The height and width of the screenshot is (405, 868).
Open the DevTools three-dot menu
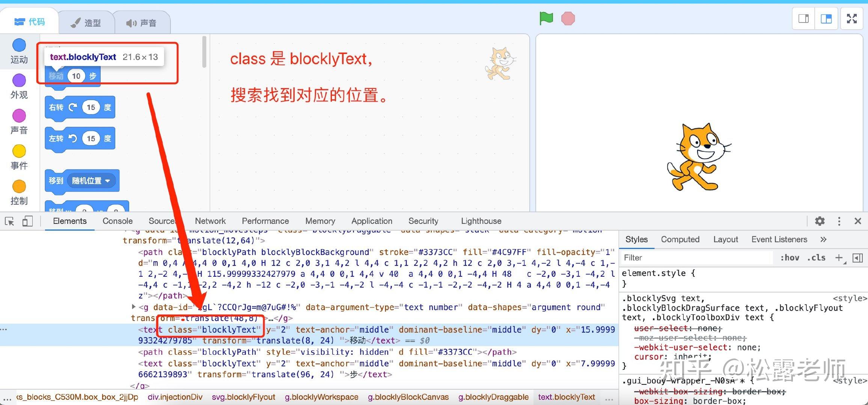(x=839, y=221)
